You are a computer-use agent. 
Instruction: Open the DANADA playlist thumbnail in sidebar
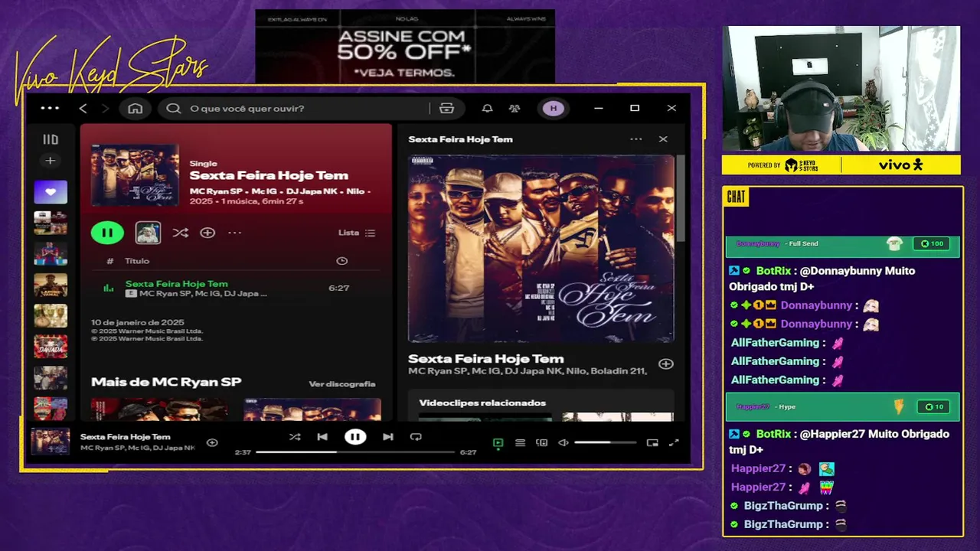(x=51, y=347)
